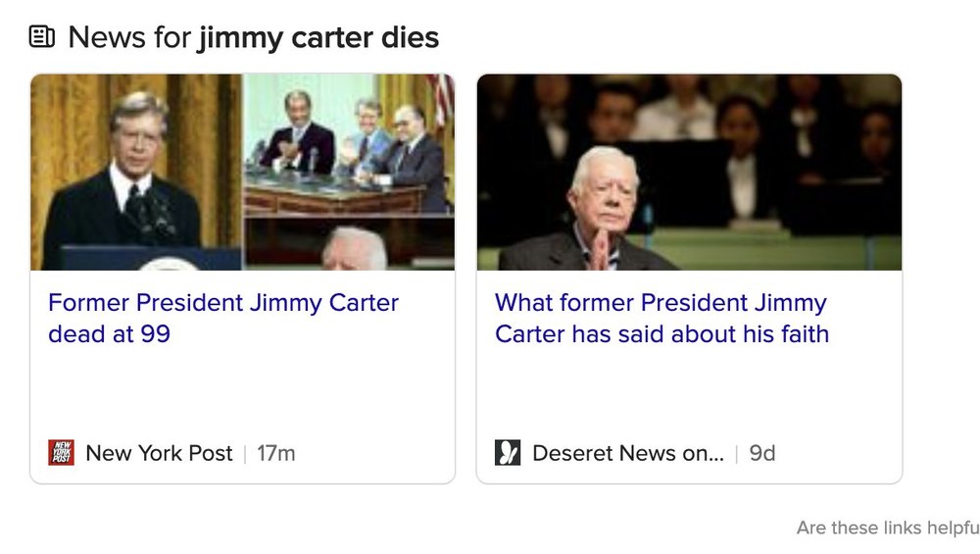The image size is (980, 554).
Task: Click blank space in New York Post card
Action: [242, 392]
